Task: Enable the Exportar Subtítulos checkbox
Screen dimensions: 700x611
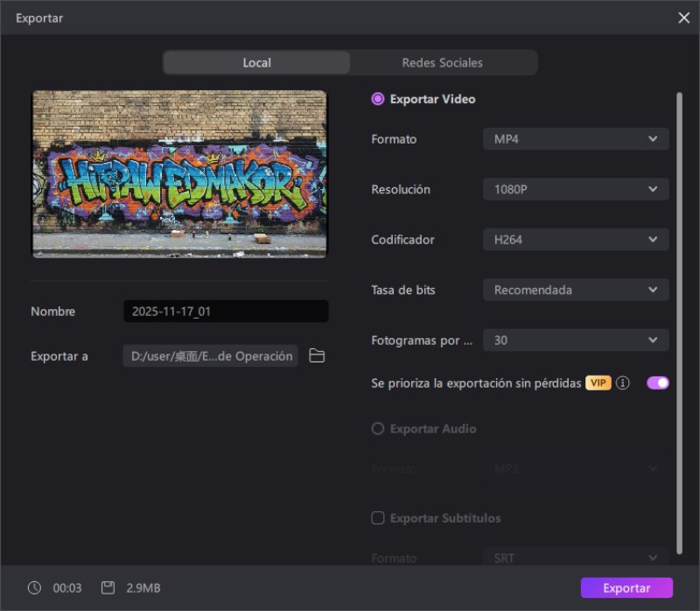Action: click(x=377, y=517)
